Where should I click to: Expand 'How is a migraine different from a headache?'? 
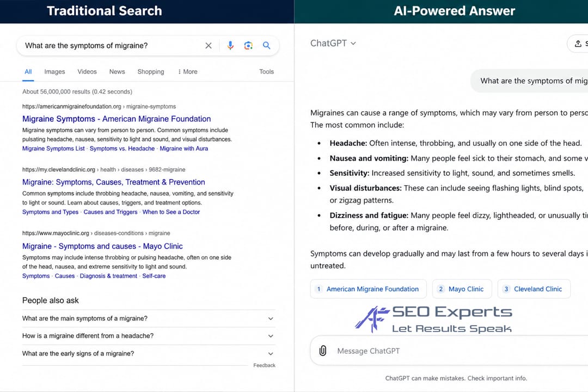[149, 336]
